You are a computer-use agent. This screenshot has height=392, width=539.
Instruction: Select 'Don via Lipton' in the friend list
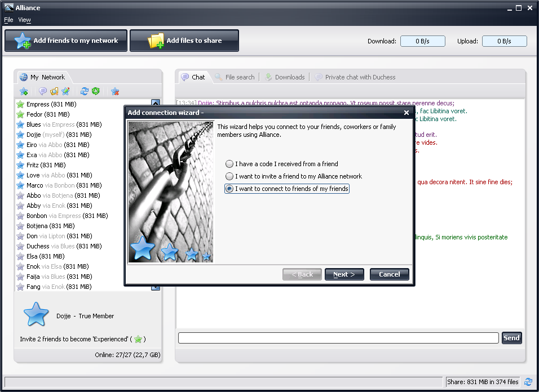[59, 236]
